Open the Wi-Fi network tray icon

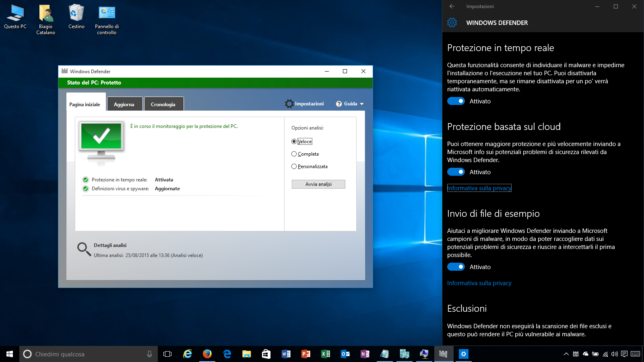(x=605, y=354)
